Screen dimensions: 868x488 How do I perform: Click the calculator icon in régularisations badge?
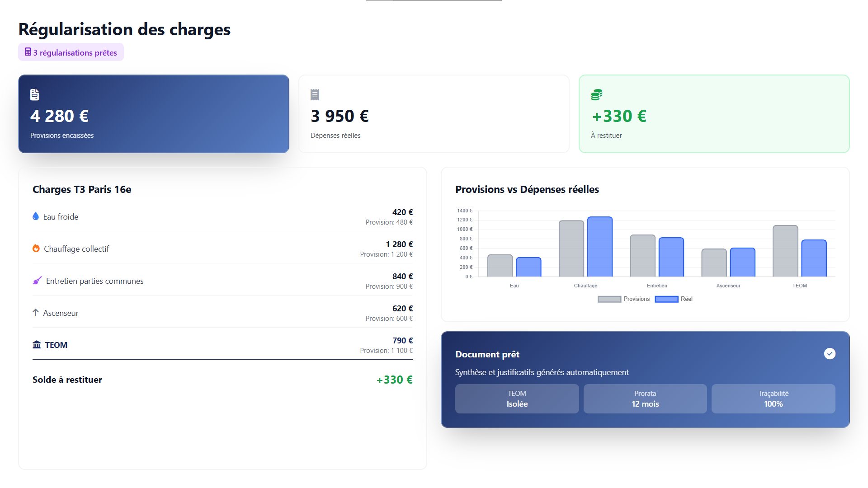28,52
